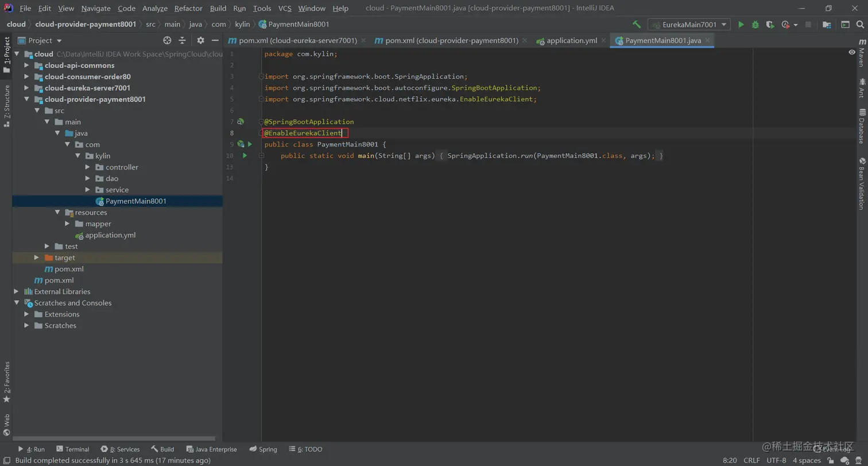This screenshot has height=466, width=868.
Task: Start debugging with the bug icon
Action: (x=755, y=25)
